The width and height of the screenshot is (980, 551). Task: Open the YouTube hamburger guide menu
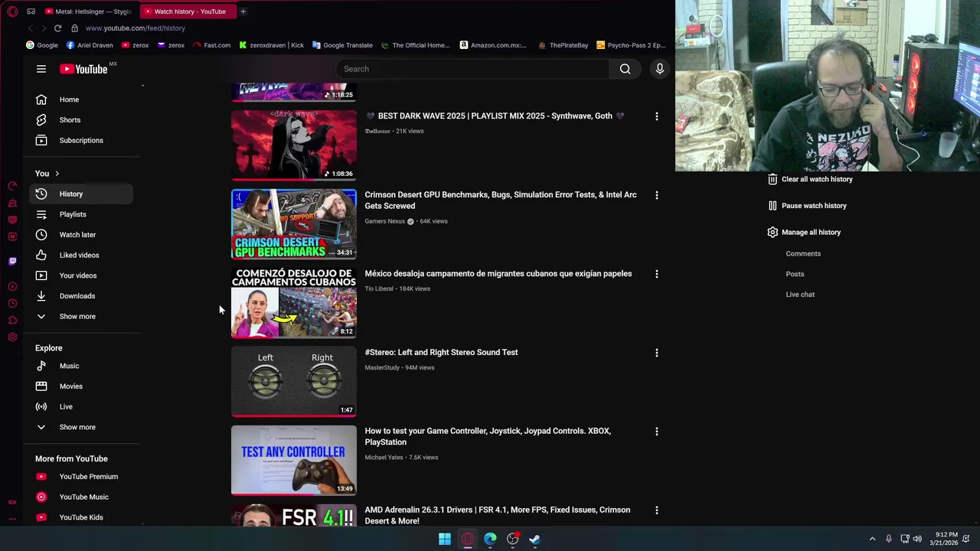[41, 69]
